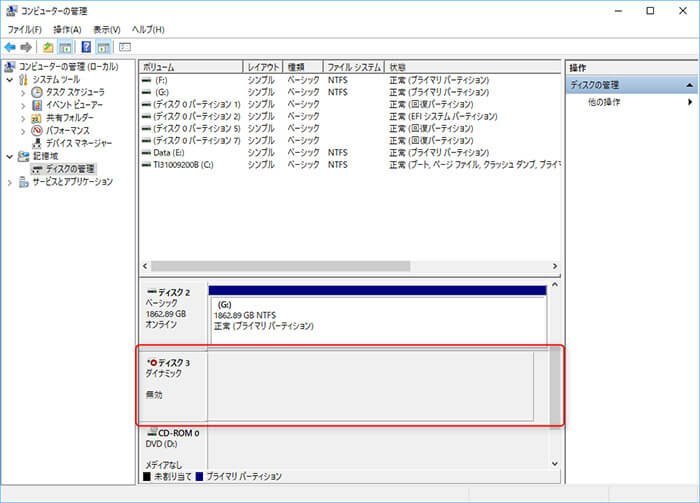Open the Help toolbar icon

click(87, 47)
